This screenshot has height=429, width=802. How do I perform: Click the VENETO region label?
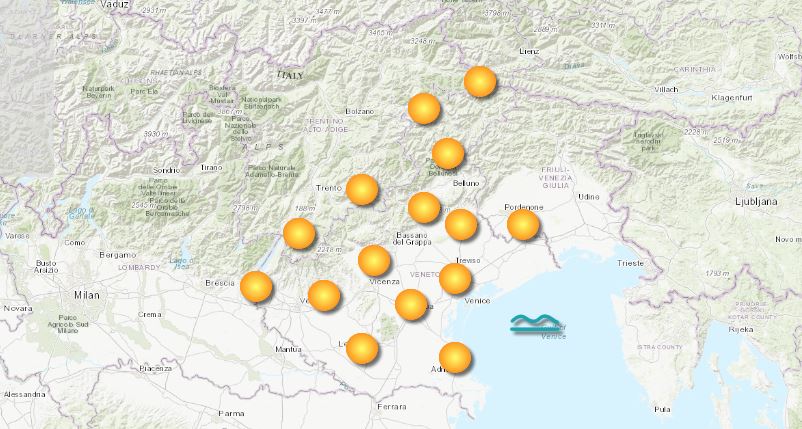(425, 275)
